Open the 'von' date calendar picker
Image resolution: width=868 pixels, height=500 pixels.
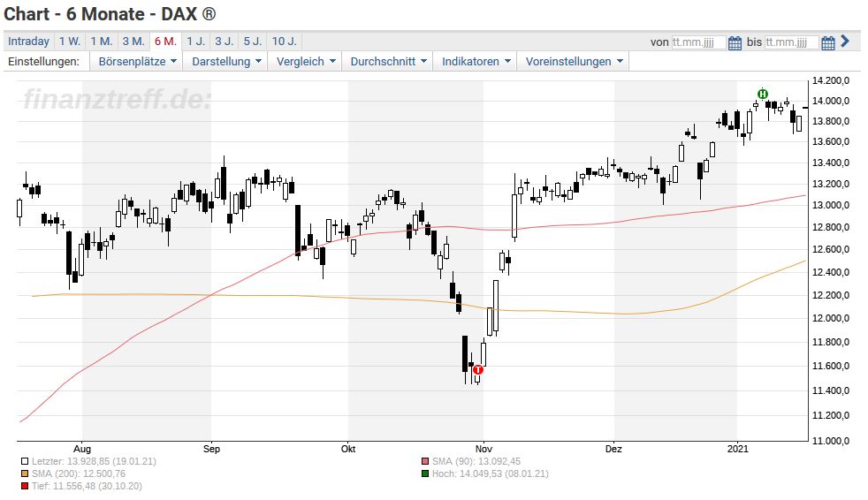pyautogui.click(x=735, y=42)
